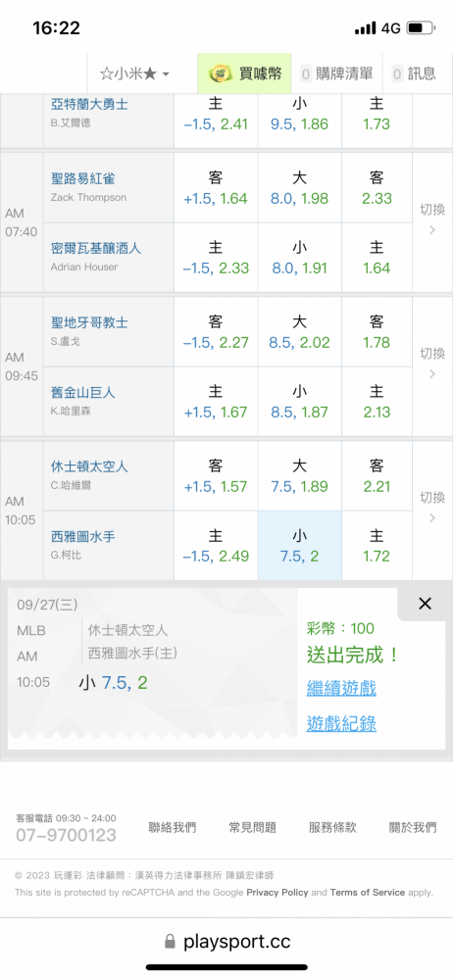Viewport: 453px width, 980px height.
Task: Open the 常見問題 footer link
Action: pyautogui.click(x=252, y=827)
